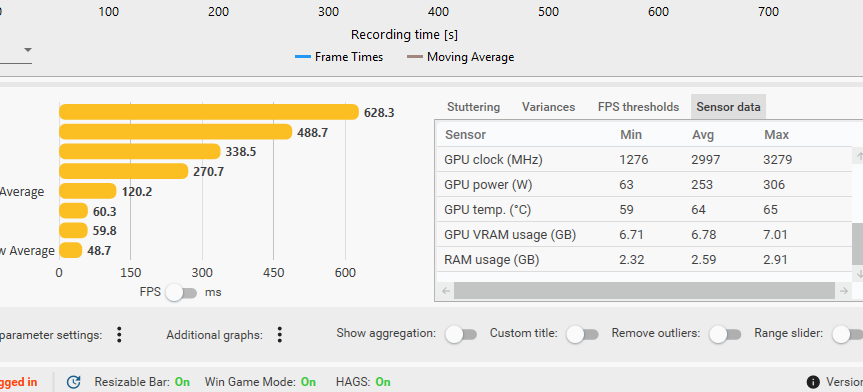This screenshot has height=392, width=863.
Task: Toggle FPS to ms switch
Action: [x=182, y=293]
